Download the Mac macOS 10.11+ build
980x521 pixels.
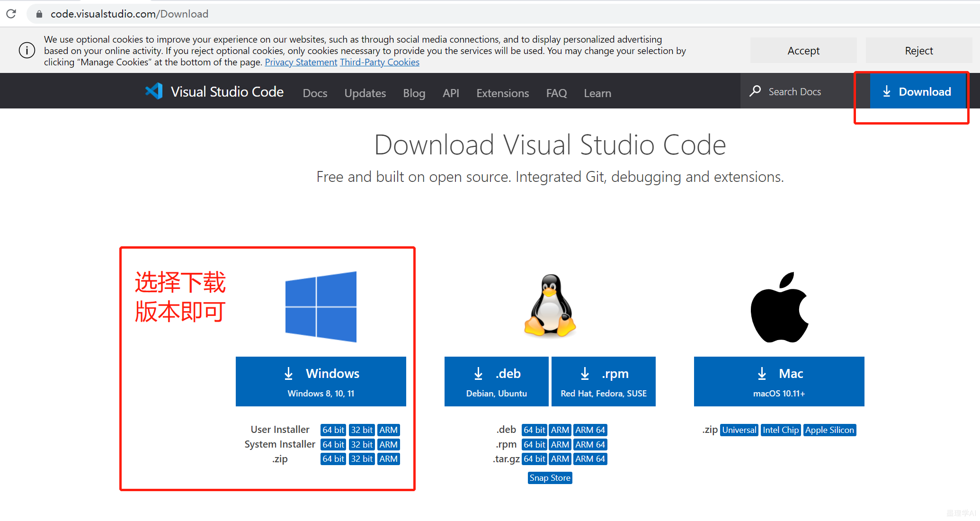point(779,381)
